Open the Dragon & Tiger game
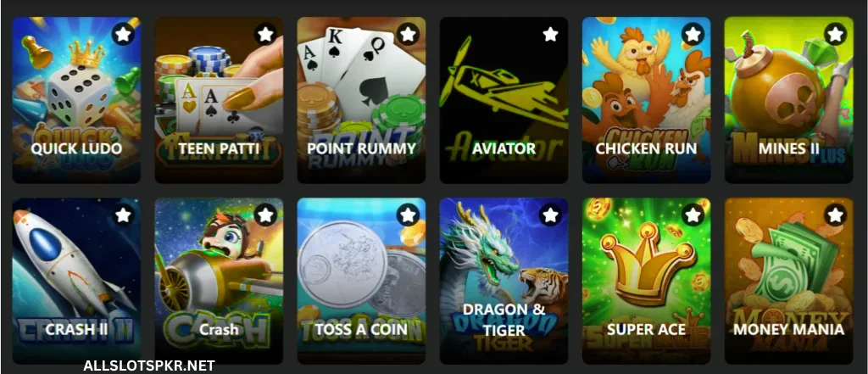 504,281
